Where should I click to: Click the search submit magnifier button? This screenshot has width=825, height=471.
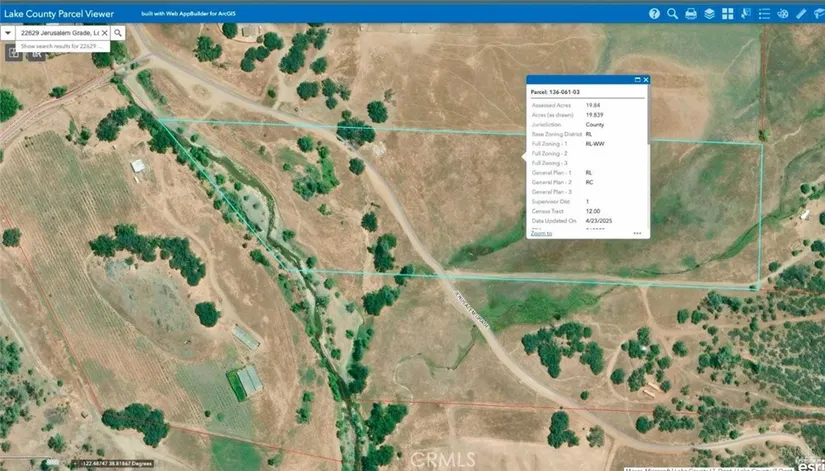[x=117, y=33]
